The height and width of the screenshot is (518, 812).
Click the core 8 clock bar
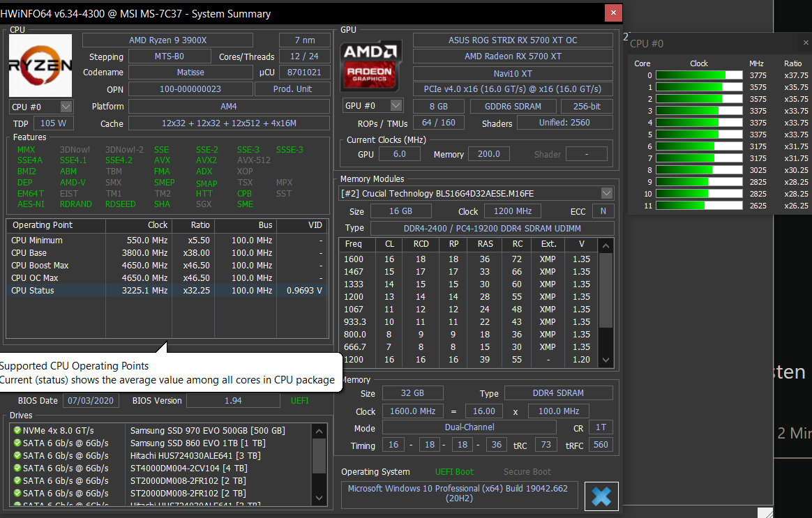[699, 169]
